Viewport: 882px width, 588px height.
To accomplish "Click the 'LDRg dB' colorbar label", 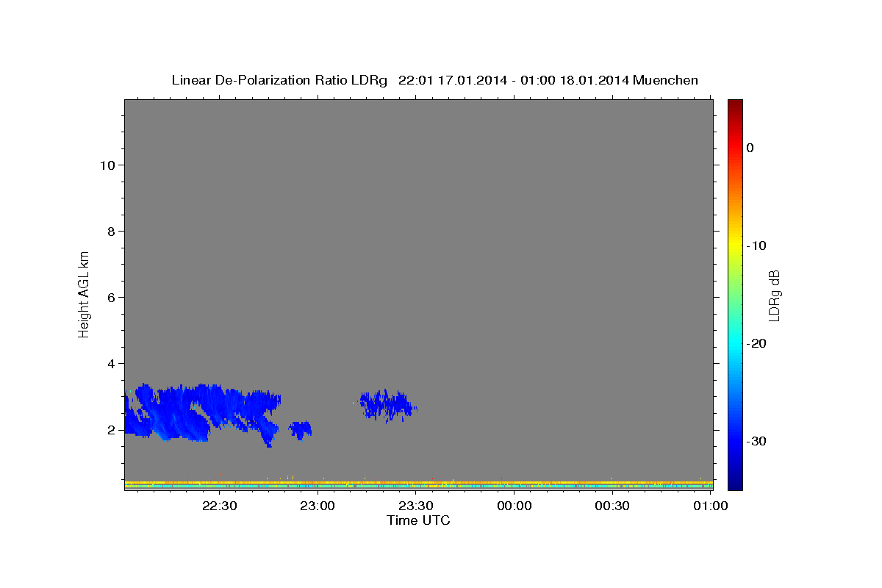I will [774, 295].
